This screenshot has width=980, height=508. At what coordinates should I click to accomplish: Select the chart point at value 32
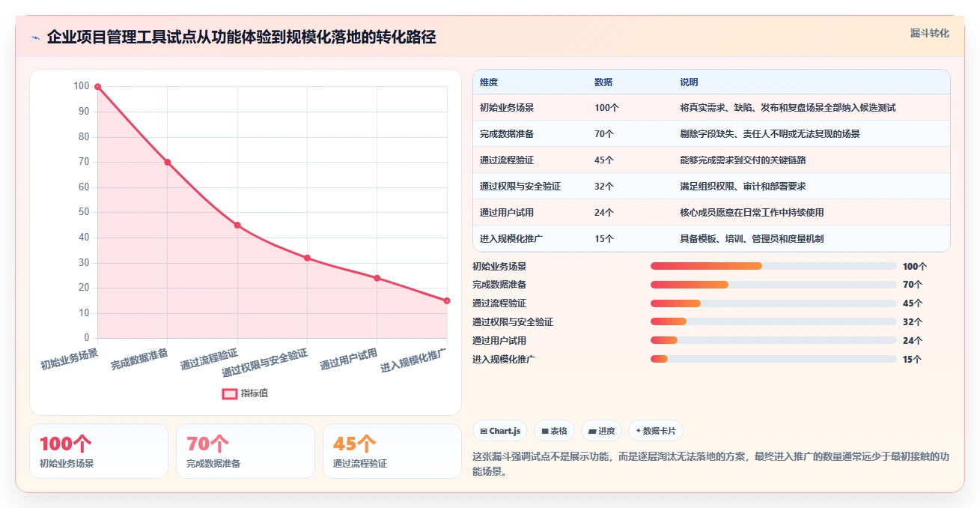[307, 258]
